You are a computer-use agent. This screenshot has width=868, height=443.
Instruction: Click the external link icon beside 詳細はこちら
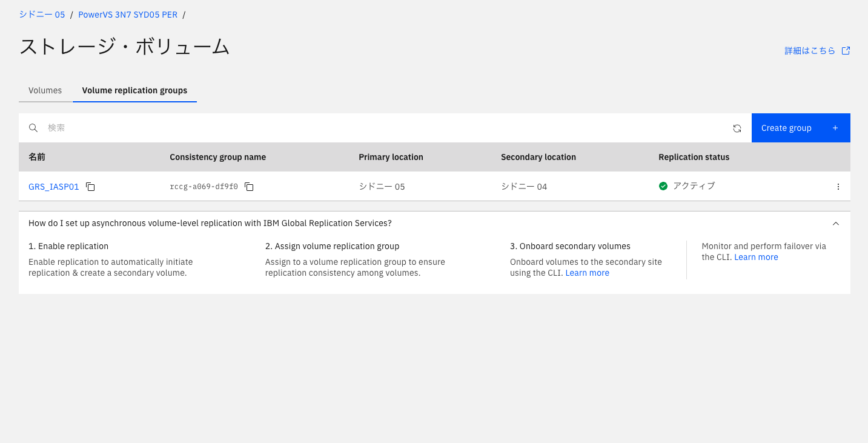[x=846, y=51]
